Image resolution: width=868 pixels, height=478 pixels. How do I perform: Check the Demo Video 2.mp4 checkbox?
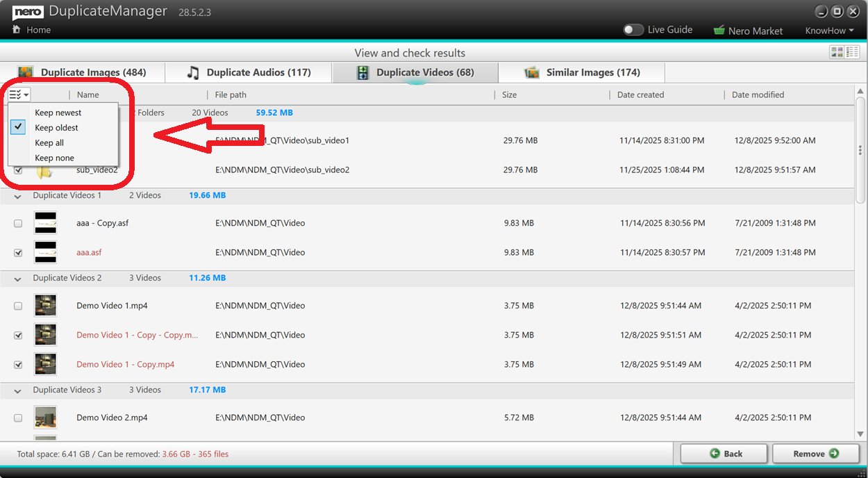(18, 418)
